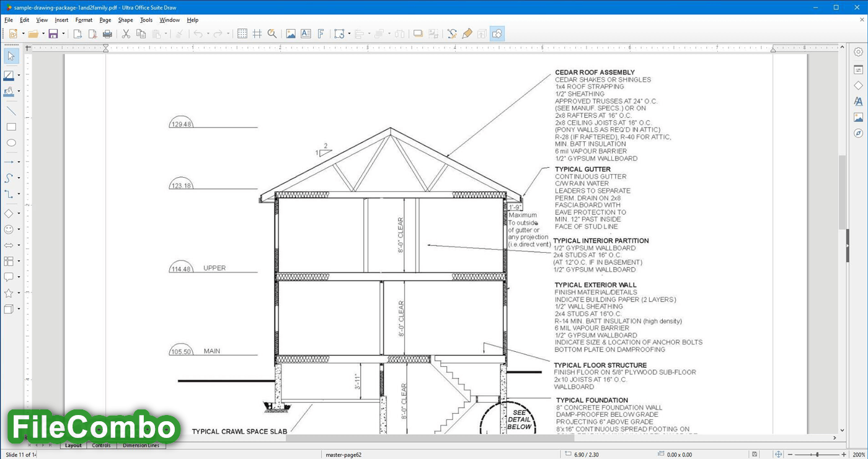Click the Print icon

click(x=107, y=34)
